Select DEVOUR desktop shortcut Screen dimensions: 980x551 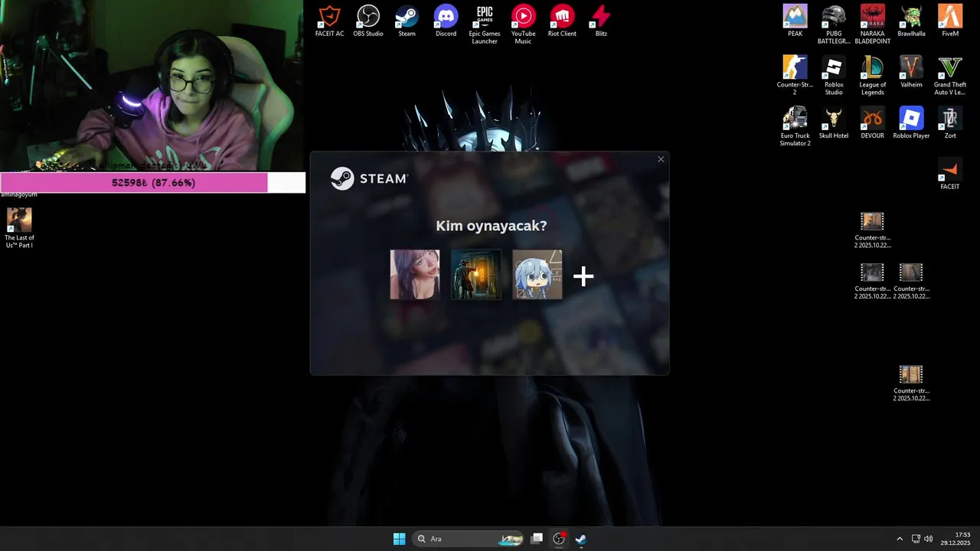tap(873, 123)
